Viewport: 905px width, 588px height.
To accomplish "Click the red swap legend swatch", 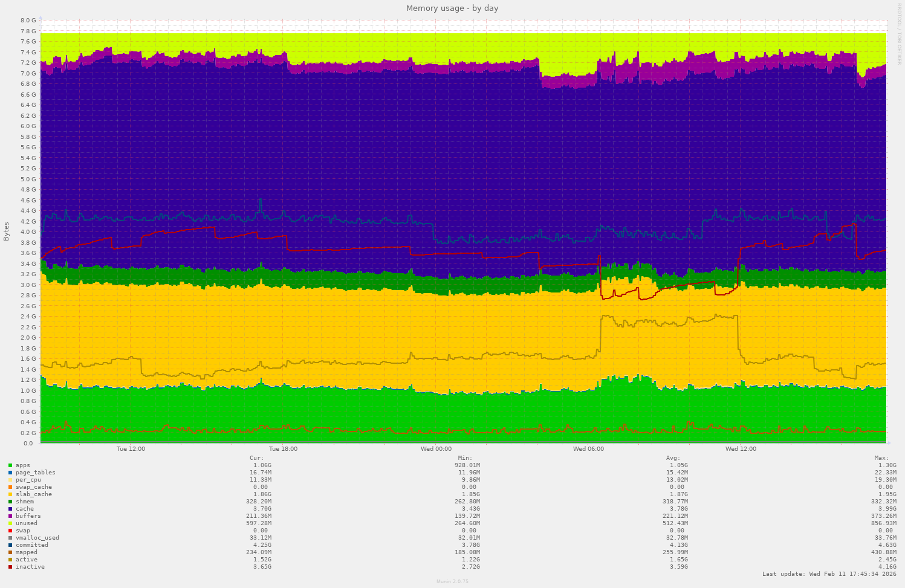I will point(10,530).
